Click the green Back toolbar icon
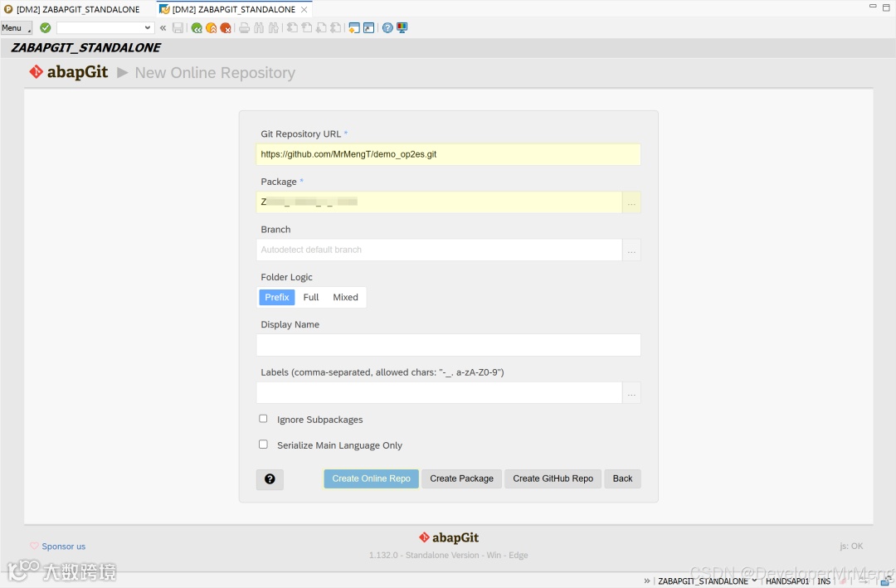 pyautogui.click(x=197, y=27)
